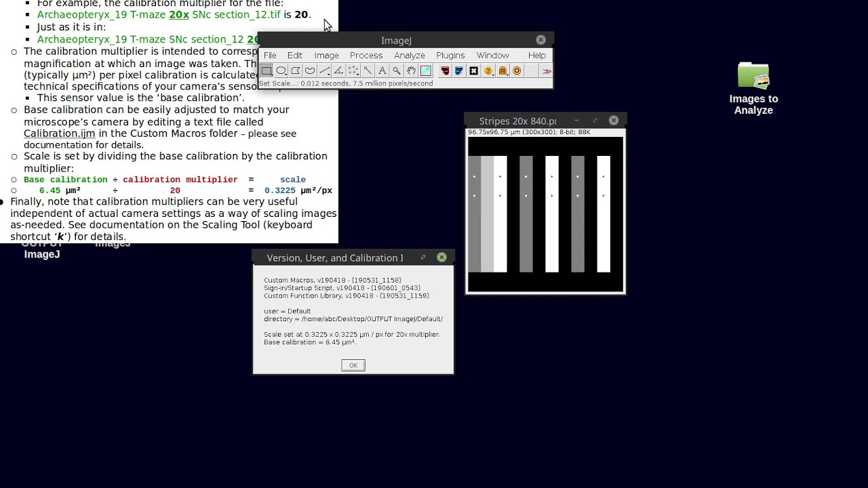Open the yellow question-mark help tool

tap(488, 70)
